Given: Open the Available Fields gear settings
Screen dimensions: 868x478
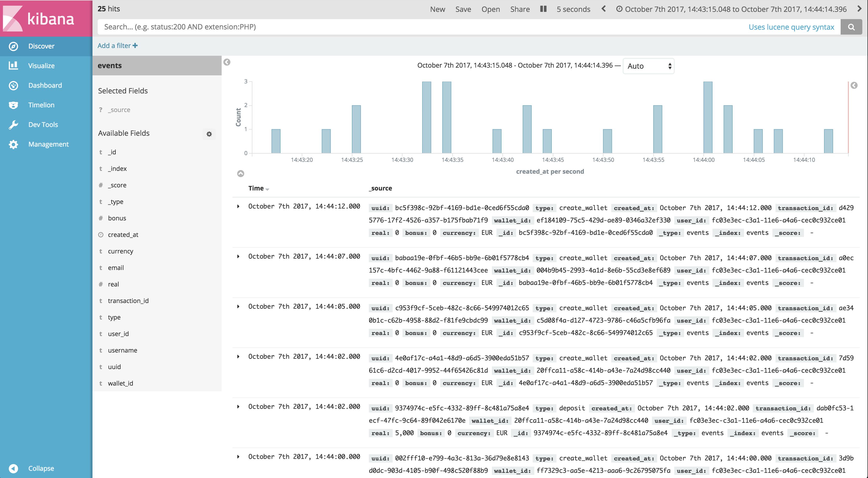Looking at the screenshot, I should [209, 134].
